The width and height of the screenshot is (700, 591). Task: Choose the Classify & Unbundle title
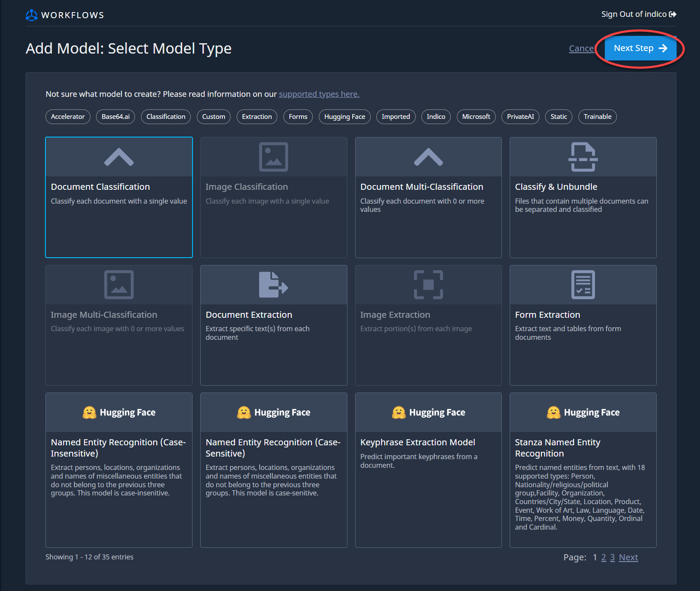(x=556, y=187)
